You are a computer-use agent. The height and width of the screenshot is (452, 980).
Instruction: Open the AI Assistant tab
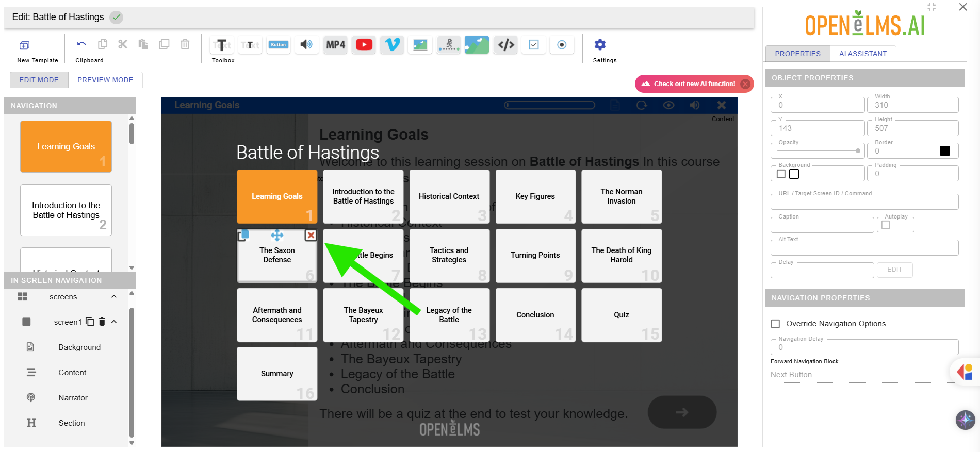pos(863,54)
